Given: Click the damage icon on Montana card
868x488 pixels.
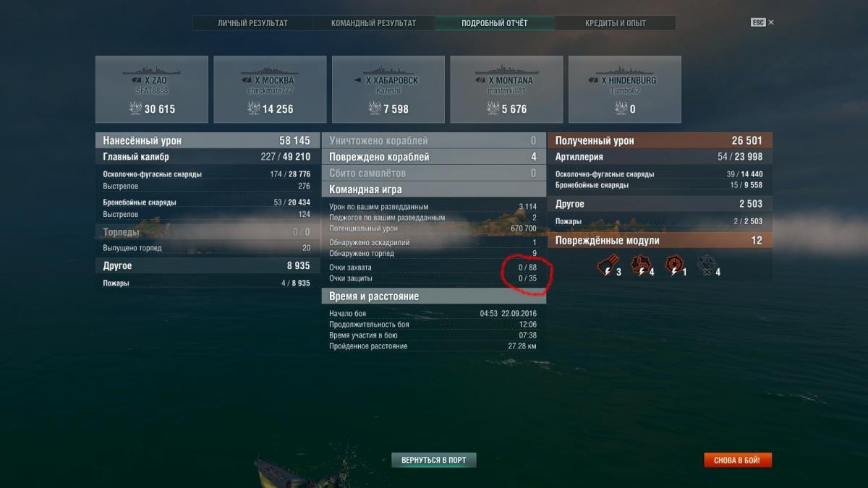Looking at the screenshot, I should click(495, 108).
